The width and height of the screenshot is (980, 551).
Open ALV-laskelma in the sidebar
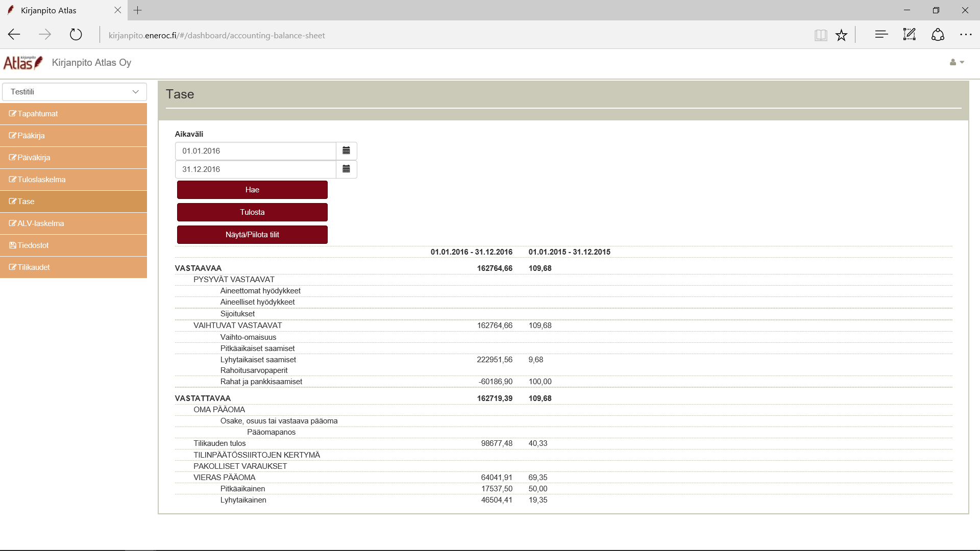[73, 223]
